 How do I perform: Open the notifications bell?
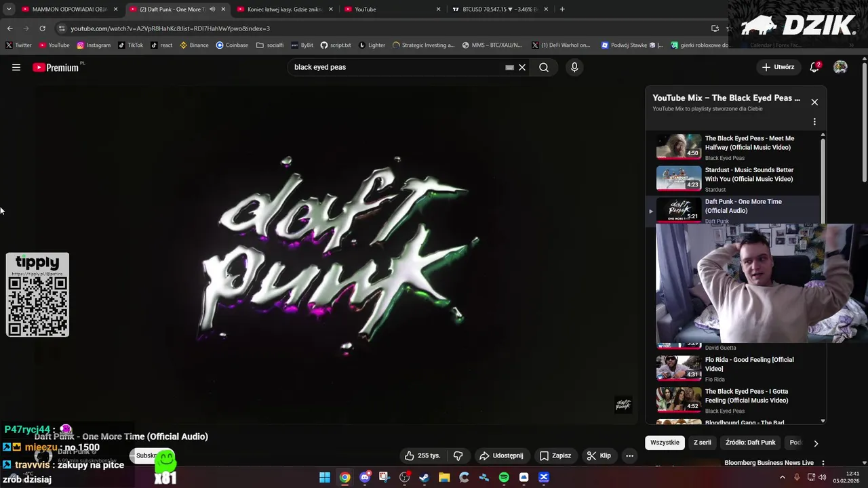[x=814, y=67]
